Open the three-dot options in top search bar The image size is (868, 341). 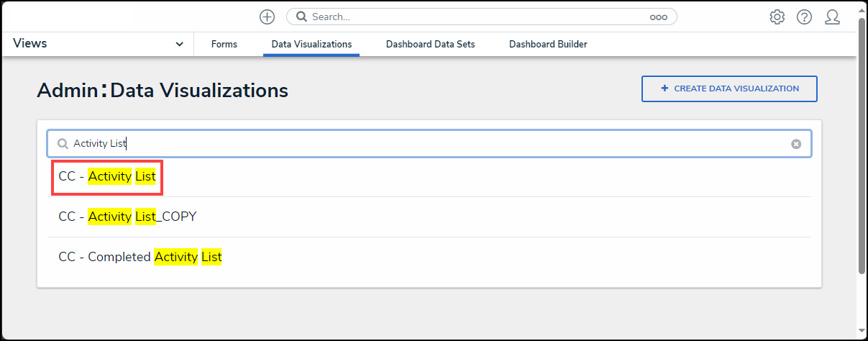pos(658,17)
